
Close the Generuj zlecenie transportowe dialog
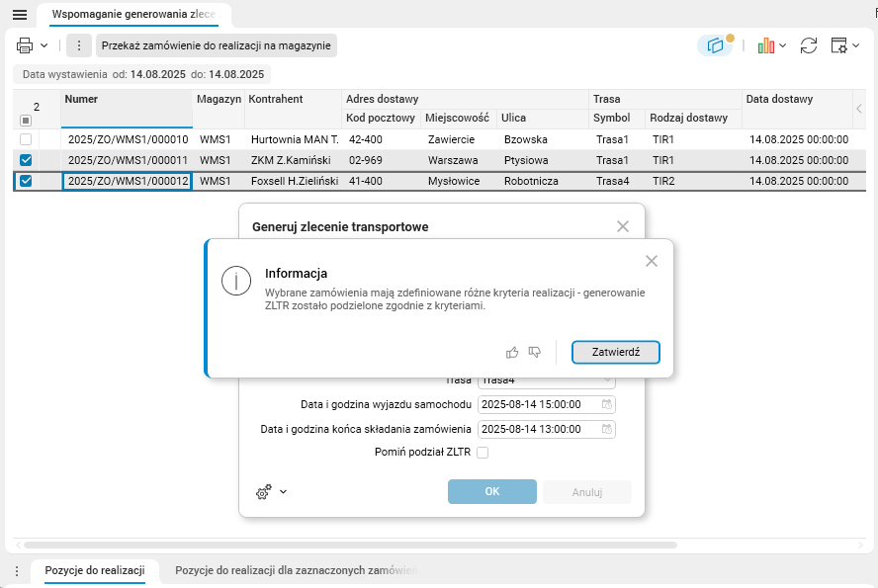(623, 226)
